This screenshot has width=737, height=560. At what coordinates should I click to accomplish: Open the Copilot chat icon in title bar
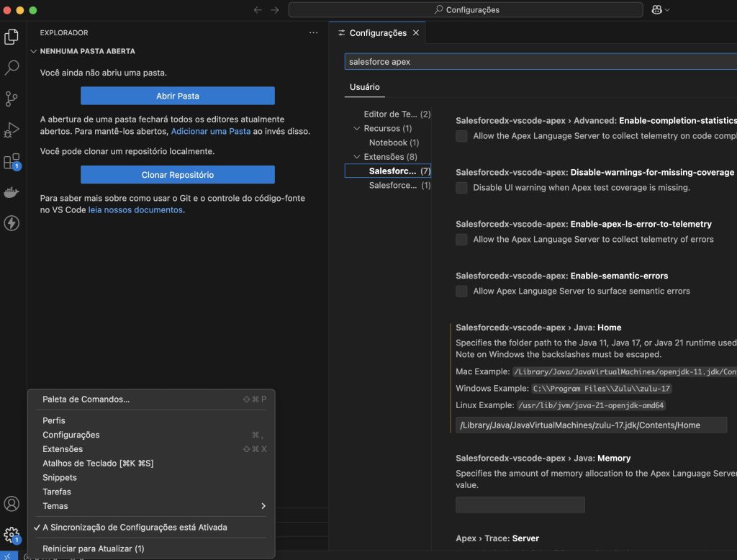point(656,10)
